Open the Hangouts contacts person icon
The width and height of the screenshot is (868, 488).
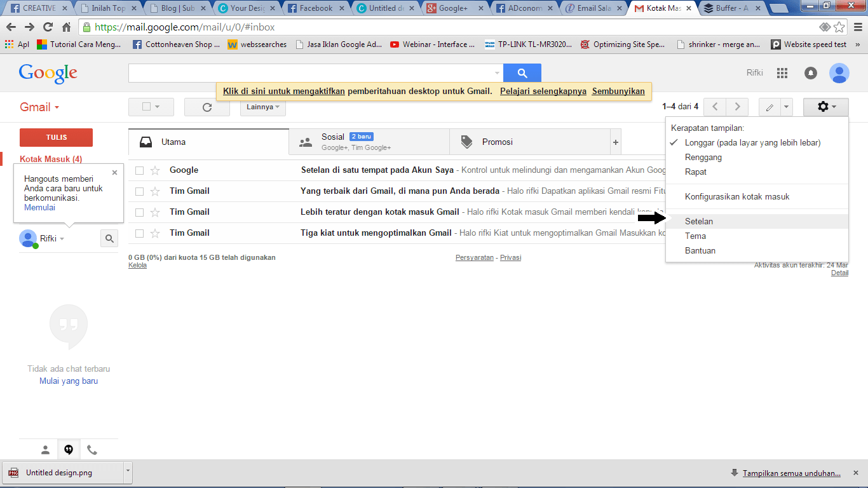coord(45,450)
